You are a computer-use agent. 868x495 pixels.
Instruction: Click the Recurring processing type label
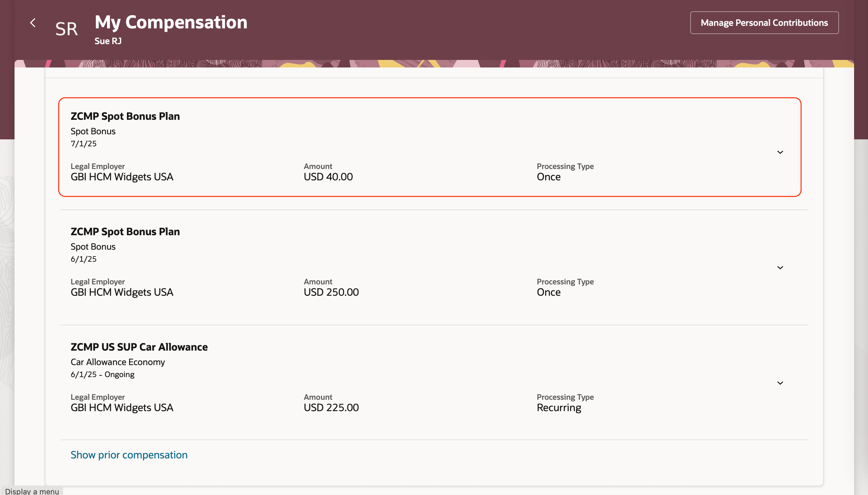coord(558,407)
